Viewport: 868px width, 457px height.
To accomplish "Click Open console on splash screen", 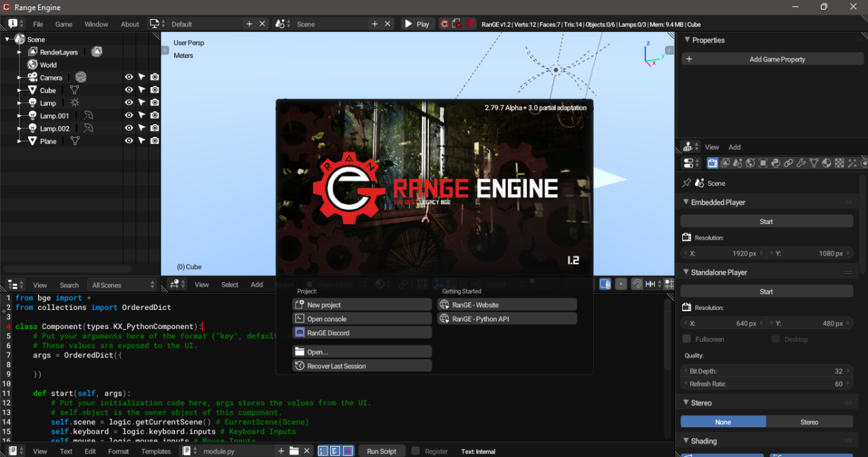I will tap(361, 319).
